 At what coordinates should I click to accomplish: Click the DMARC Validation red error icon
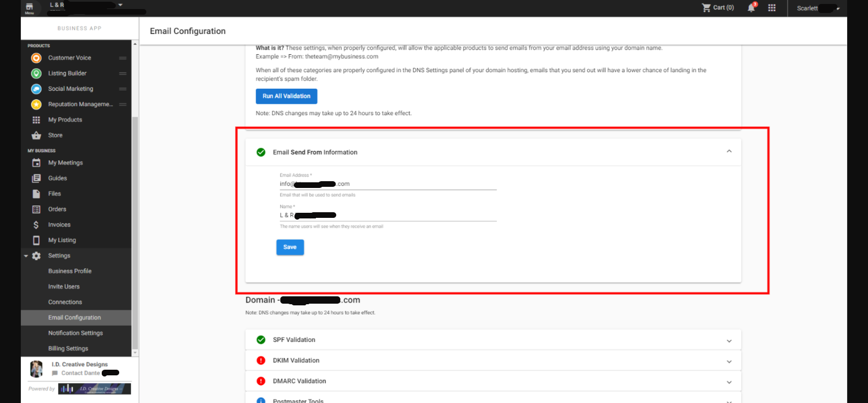pyautogui.click(x=261, y=381)
